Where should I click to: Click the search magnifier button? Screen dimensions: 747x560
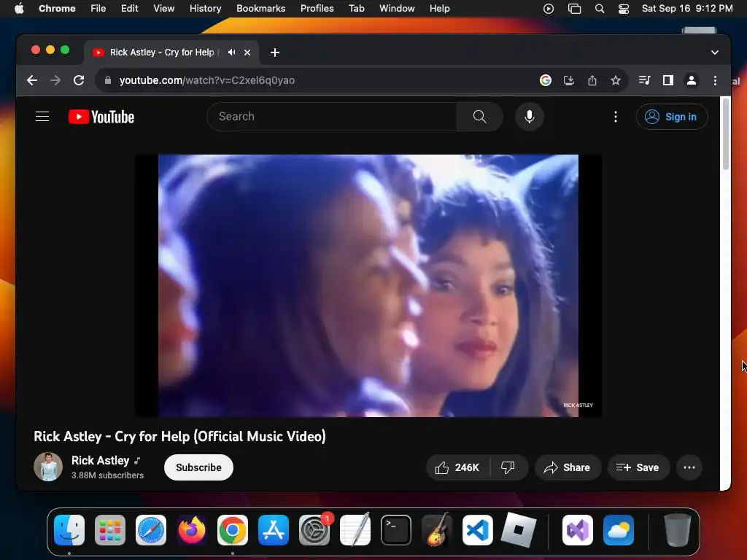point(480,117)
